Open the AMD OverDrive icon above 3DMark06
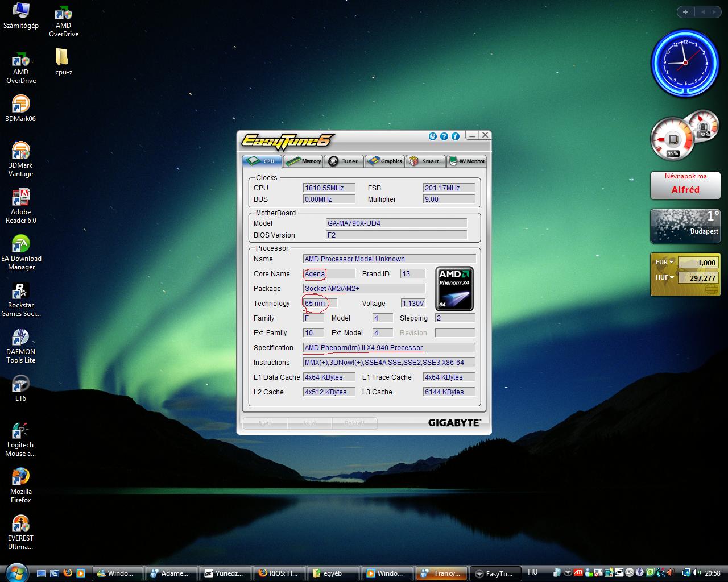The width and height of the screenshot is (728, 582). 21,68
